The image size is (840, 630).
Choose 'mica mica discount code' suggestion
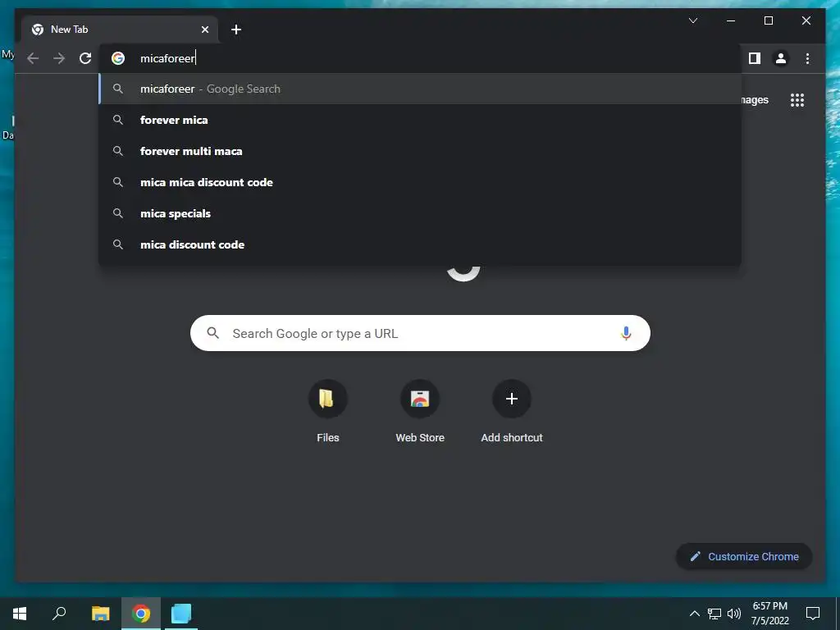point(420,182)
